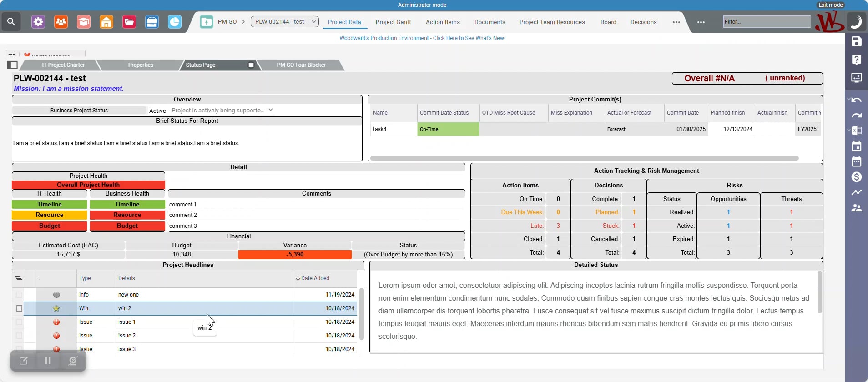868x382 pixels.
Task: Expand the Business Project Status dropdown
Action: pos(271,110)
